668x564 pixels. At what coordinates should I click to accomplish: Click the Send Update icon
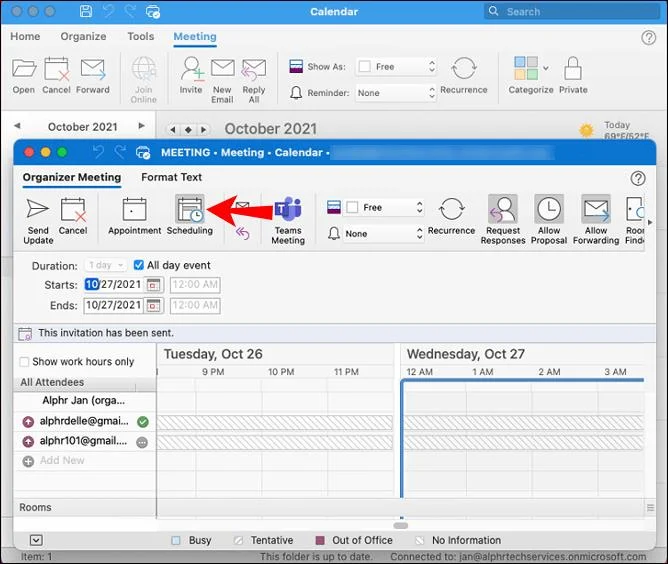pos(38,210)
